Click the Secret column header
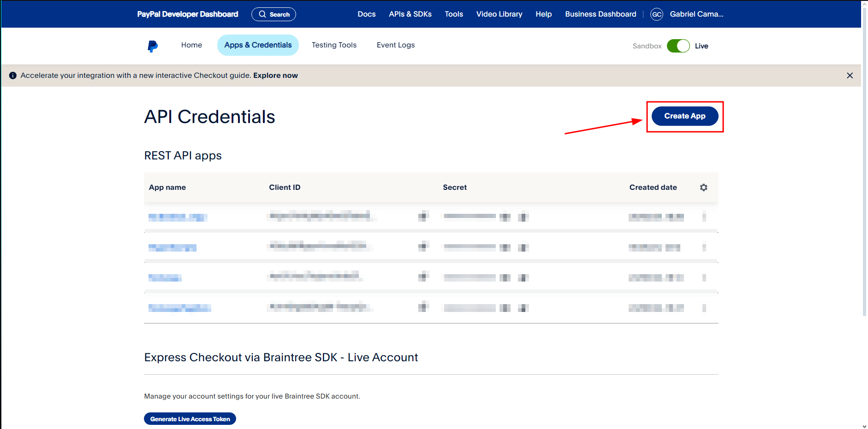 coord(455,188)
